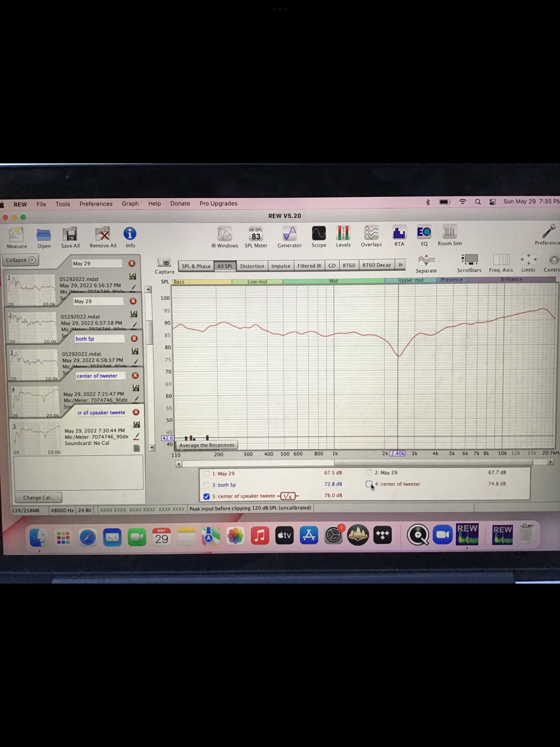Toggle graph Scrollbars icon
This screenshot has height=747, width=560.
(x=469, y=259)
